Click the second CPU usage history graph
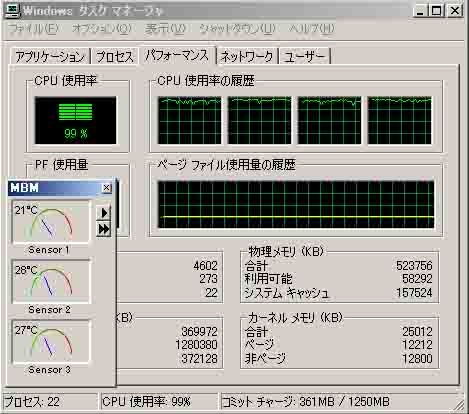Viewport: 469px width, 414px height. click(x=259, y=120)
